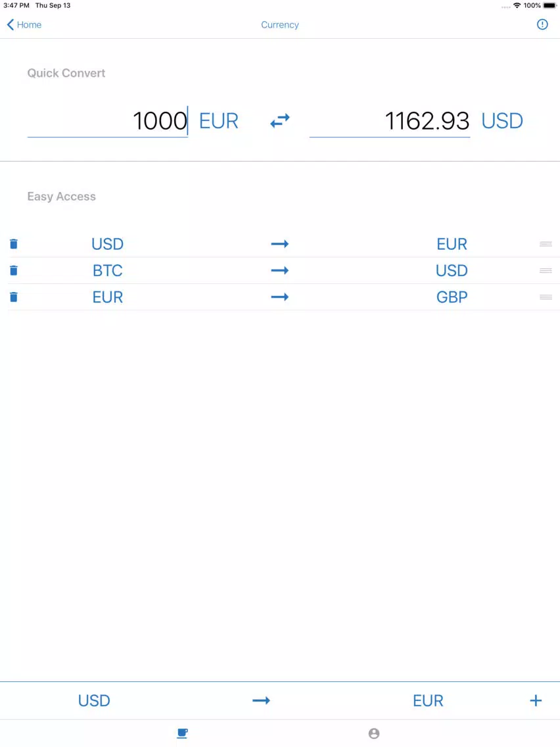Switch to the profile account tab
The image size is (560, 747).
(x=374, y=733)
